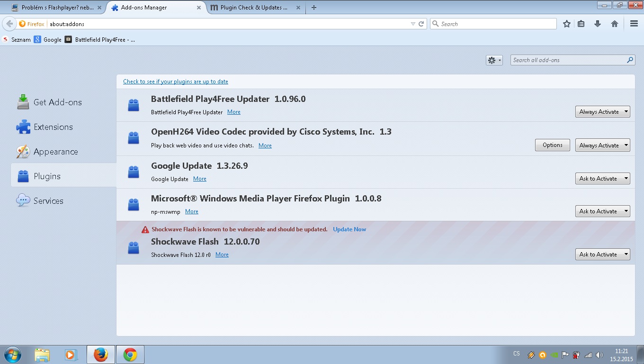Check if your plugins are up to date

click(176, 82)
